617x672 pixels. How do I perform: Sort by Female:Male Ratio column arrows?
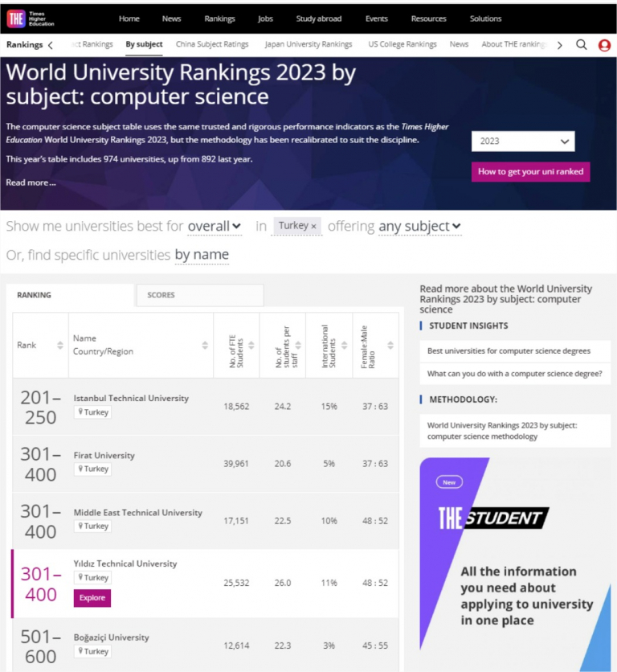click(390, 345)
